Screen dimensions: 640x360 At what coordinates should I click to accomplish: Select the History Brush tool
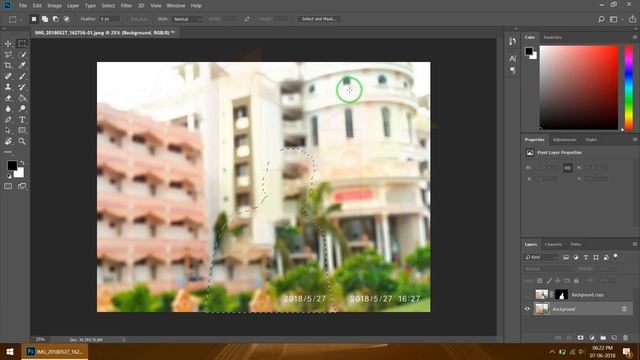coord(22,87)
